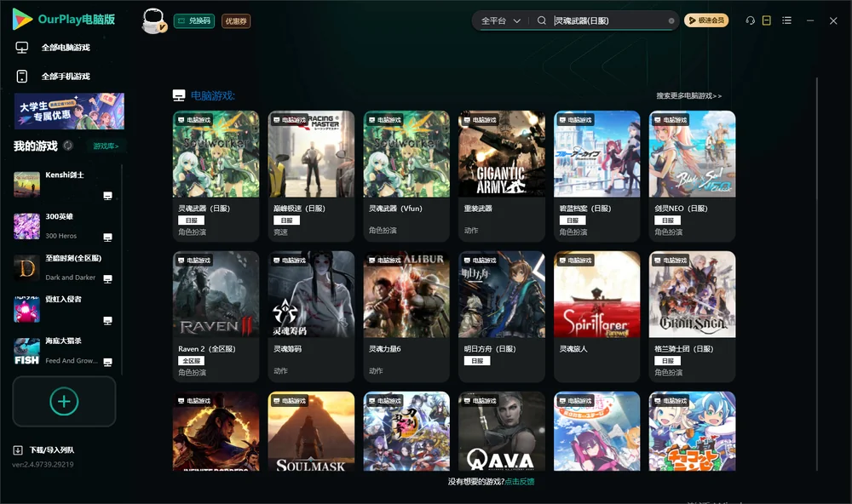Clear the search text with the round x icon
The image size is (852, 504).
point(671,20)
